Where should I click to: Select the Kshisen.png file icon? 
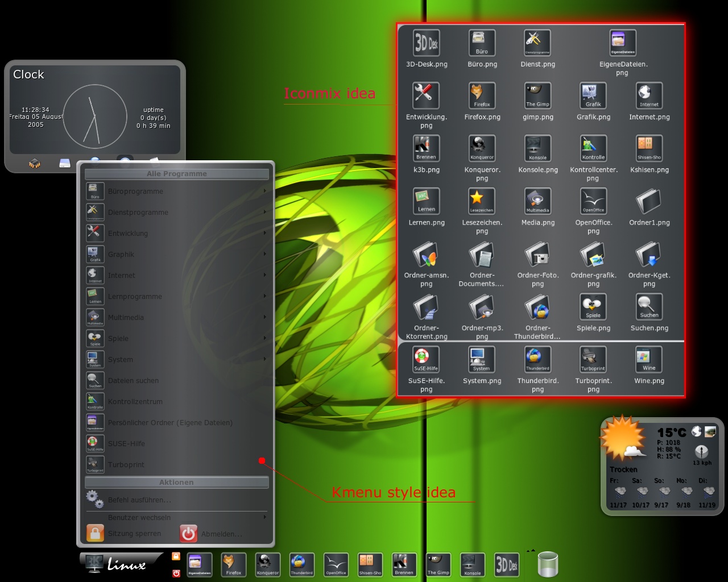pos(649,148)
